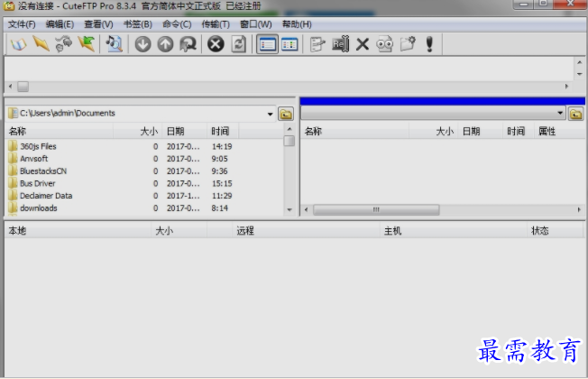Image resolution: width=588 pixels, height=379 pixels.
Task: Click the 14:19 time cell
Action: [222, 146]
